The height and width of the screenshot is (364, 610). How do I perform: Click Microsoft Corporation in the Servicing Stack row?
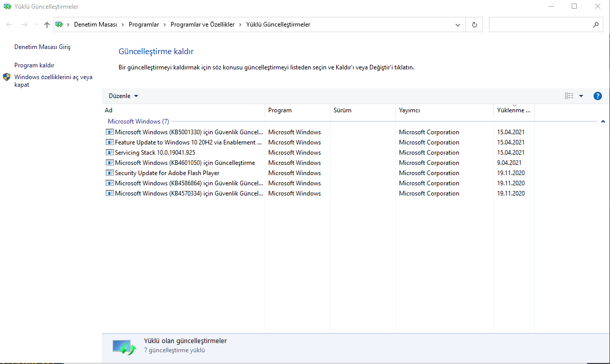(429, 153)
